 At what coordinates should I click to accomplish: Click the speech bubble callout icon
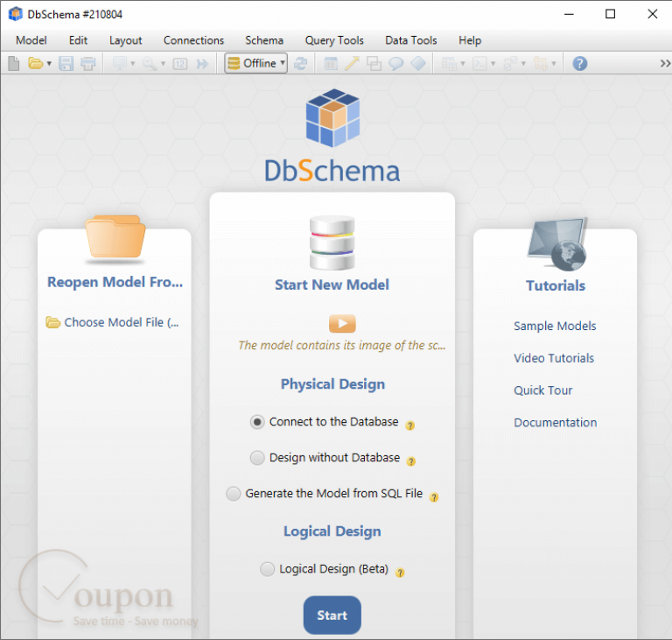396,64
